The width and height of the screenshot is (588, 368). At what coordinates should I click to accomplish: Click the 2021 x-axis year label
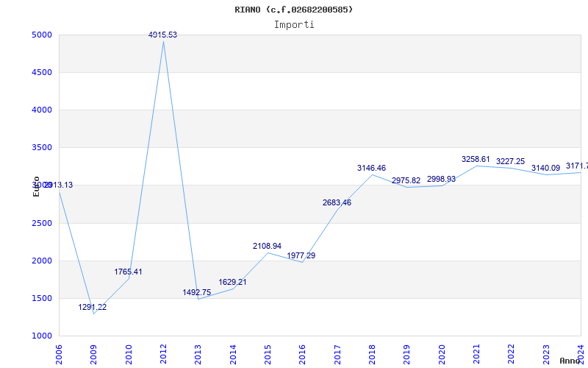(x=476, y=355)
